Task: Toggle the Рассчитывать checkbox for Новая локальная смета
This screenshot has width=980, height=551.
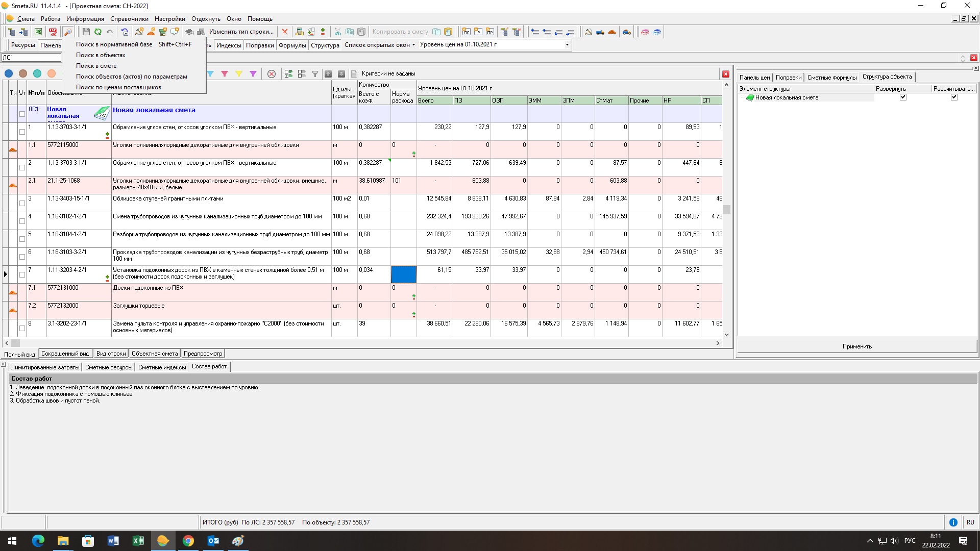Action: tap(954, 97)
